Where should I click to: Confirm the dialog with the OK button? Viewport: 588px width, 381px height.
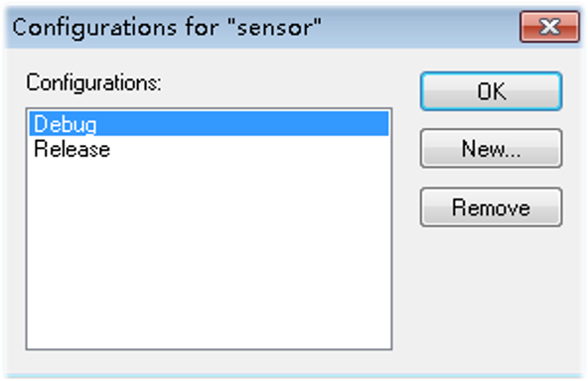click(x=491, y=91)
